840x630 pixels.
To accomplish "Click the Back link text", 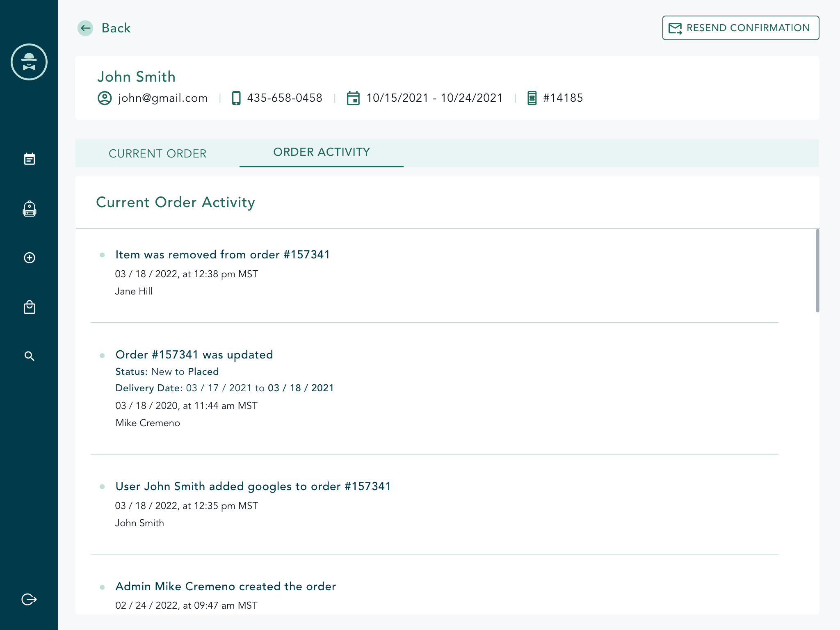I will 116,28.
